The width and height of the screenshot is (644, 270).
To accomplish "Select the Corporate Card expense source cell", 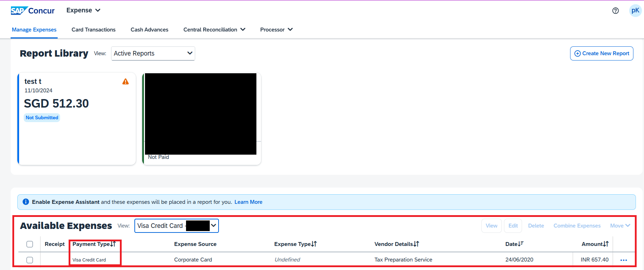I will coord(193,260).
